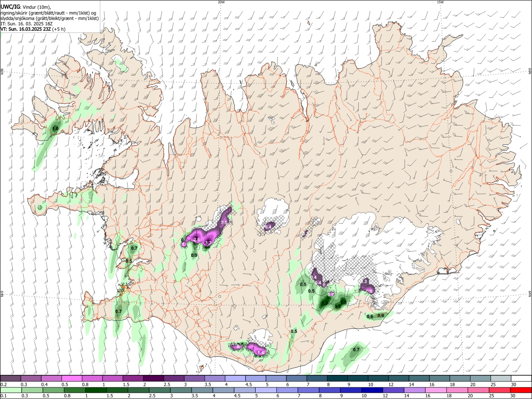
Task: Select the 8–9 dark teal upper legend swatch
Action: (337, 378)
